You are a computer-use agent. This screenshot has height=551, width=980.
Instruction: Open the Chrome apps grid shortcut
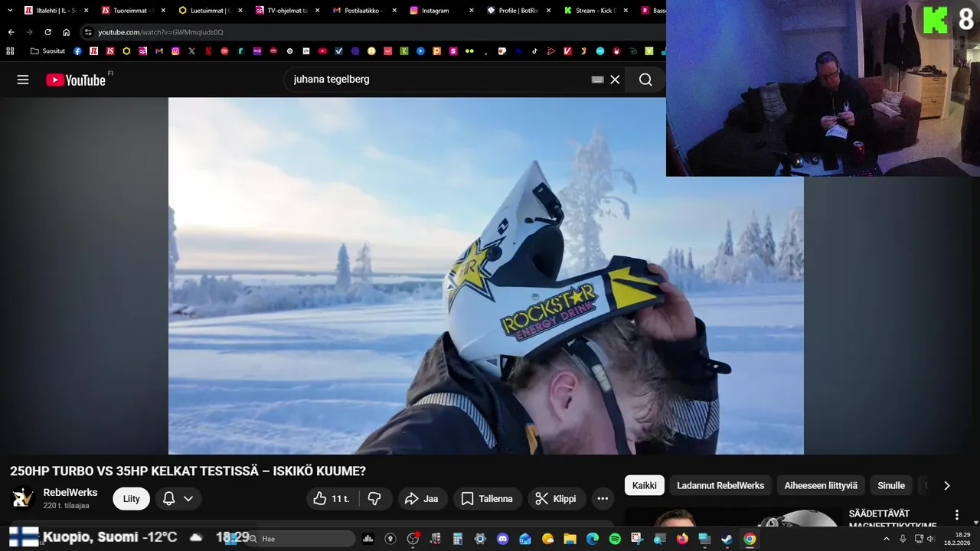(x=10, y=51)
